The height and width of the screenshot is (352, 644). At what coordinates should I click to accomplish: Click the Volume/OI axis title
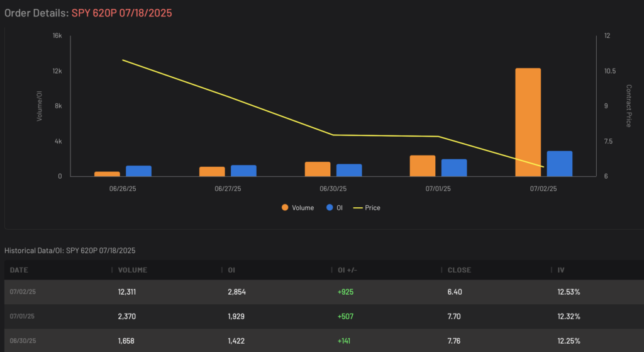(40, 106)
